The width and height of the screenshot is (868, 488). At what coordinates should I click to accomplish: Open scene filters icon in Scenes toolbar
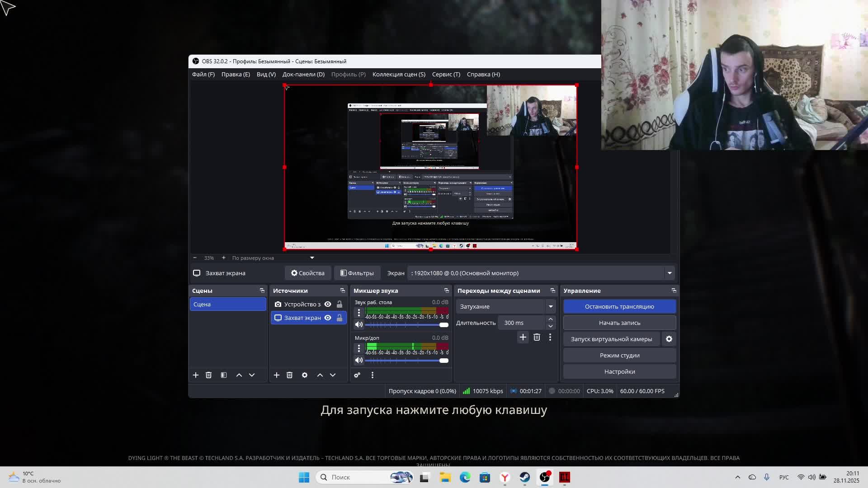coord(224,375)
